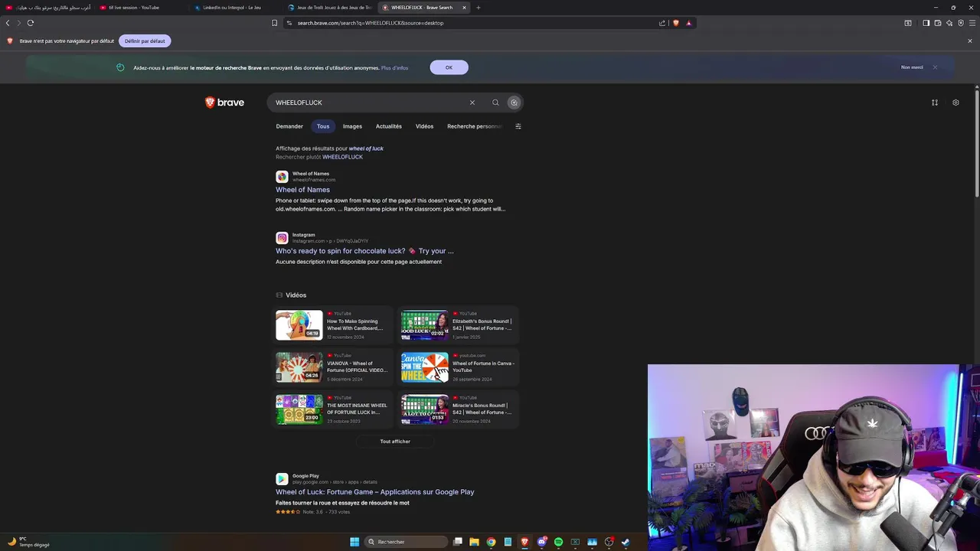The width and height of the screenshot is (980, 551).
Task: Switch to the til live session YouTube tab
Action: 140,8
